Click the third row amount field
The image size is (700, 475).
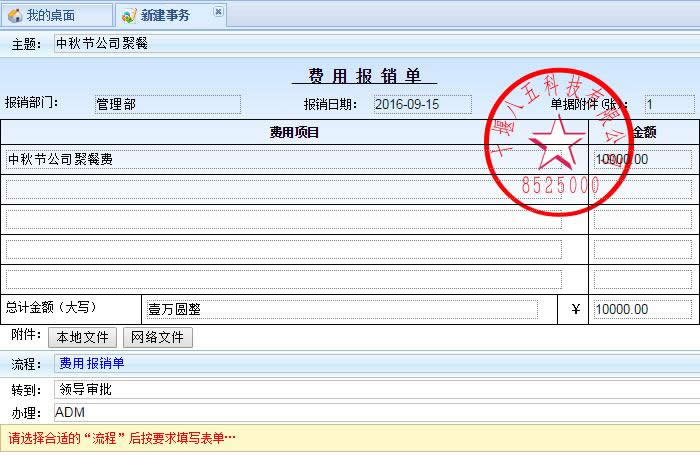(643, 220)
